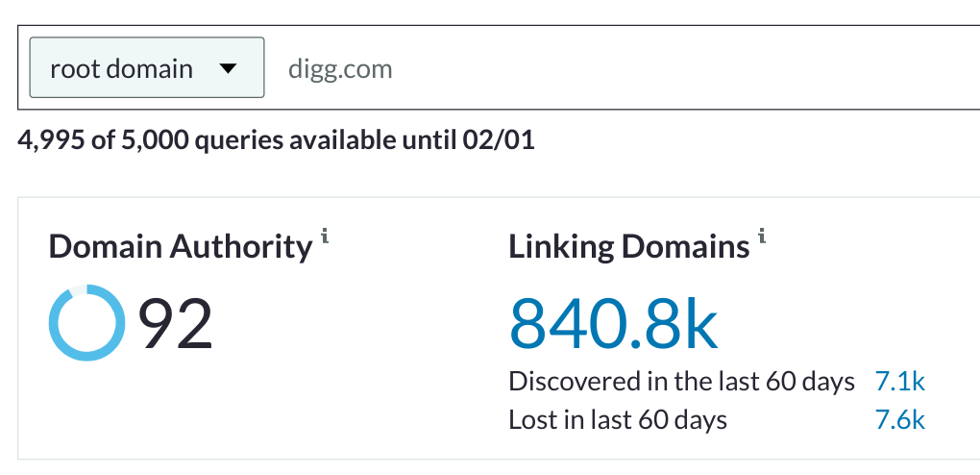Click the Lost in last 60 days label
Image resolution: width=980 pixels, height=475 pixels.
coord(618,419)
